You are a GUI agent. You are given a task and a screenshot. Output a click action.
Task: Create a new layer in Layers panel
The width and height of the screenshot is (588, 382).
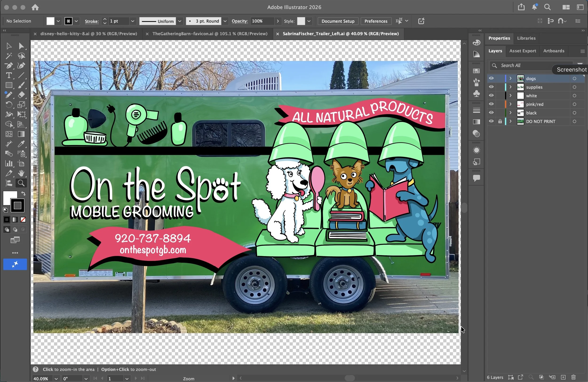563,377
